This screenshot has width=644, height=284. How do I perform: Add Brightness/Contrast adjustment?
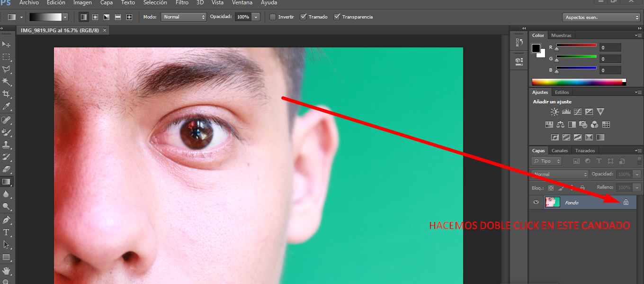click(x=555, y=112)
